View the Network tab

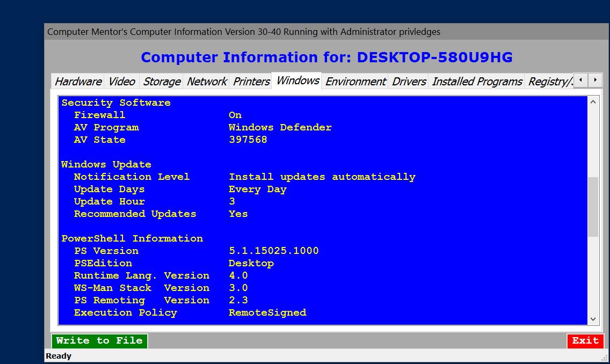click(x=206, y=82)
